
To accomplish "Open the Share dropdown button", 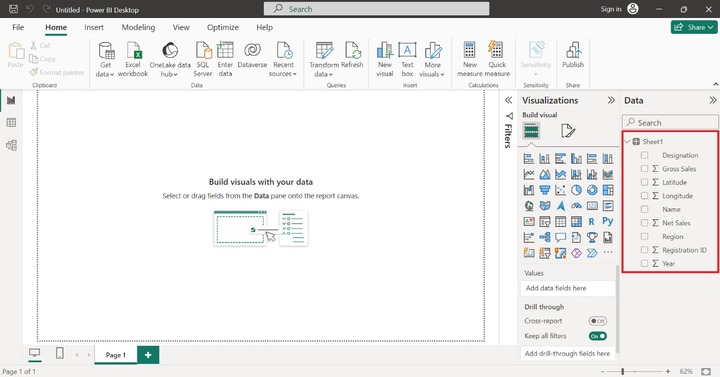I will click(694, 27).
